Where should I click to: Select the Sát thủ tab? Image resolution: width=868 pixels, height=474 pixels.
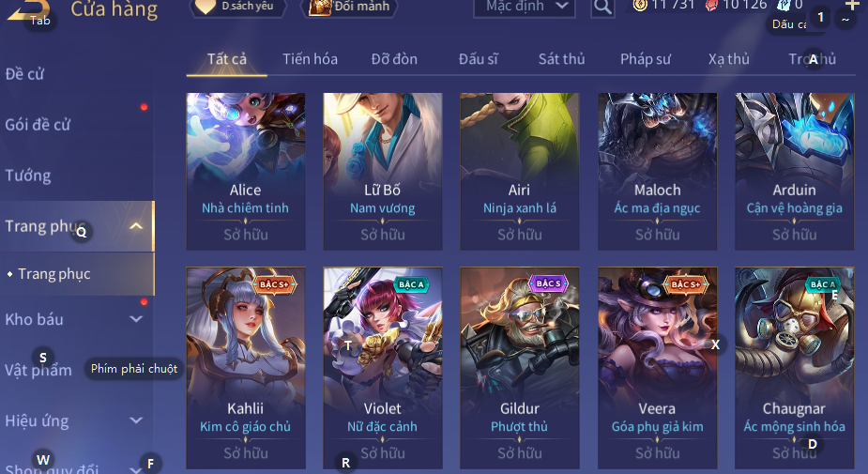coord(561,59)
